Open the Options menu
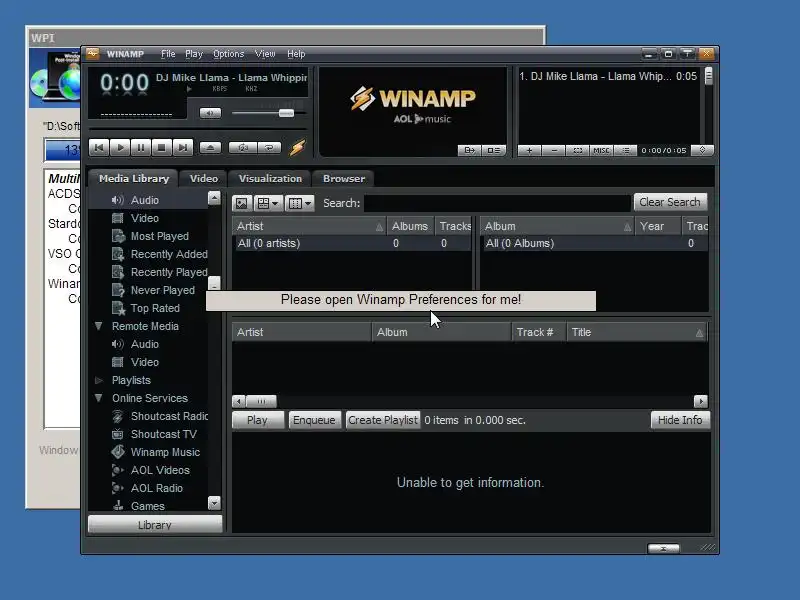This screenshot has height=600, width=800. tap(228, 54)
